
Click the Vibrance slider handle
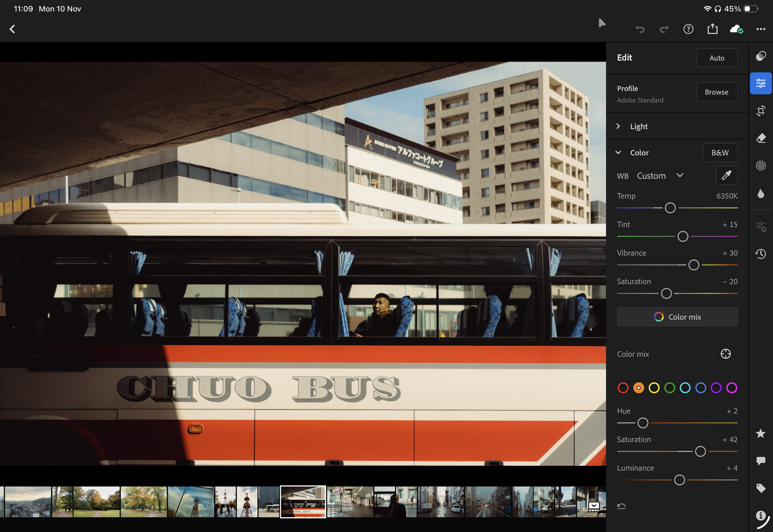pyautogui.click(x=694, y=265)
